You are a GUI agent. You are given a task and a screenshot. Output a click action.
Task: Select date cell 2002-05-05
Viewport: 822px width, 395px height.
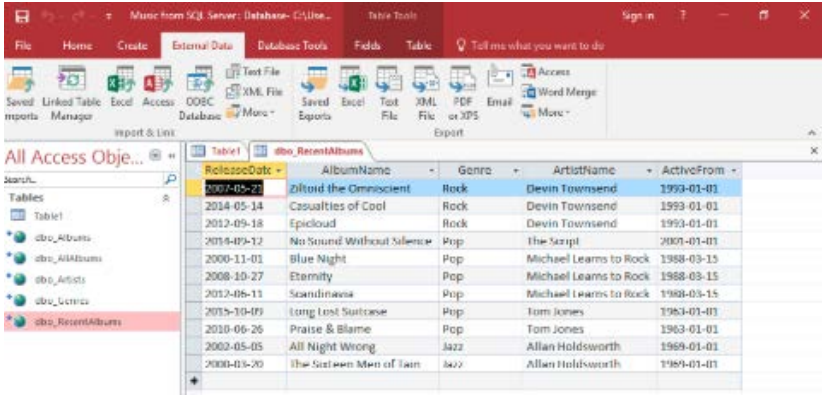(x=244, y=347)
